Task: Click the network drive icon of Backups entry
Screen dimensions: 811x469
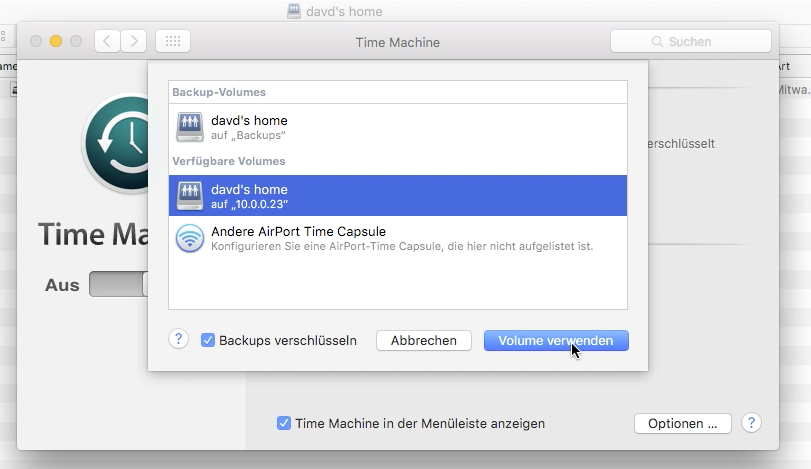Action: point(190,127)
